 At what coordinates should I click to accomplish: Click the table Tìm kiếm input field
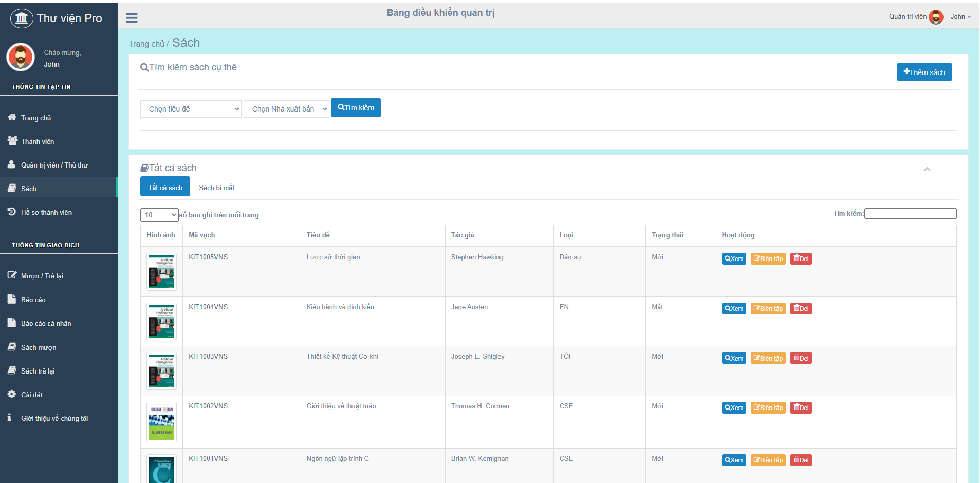(x=910, y=213)
